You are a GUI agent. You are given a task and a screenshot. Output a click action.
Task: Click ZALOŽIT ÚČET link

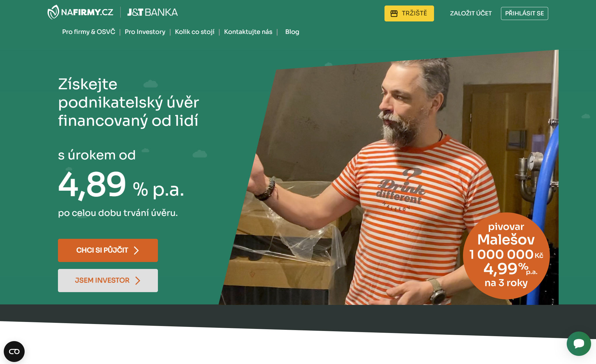pos(471,13)
